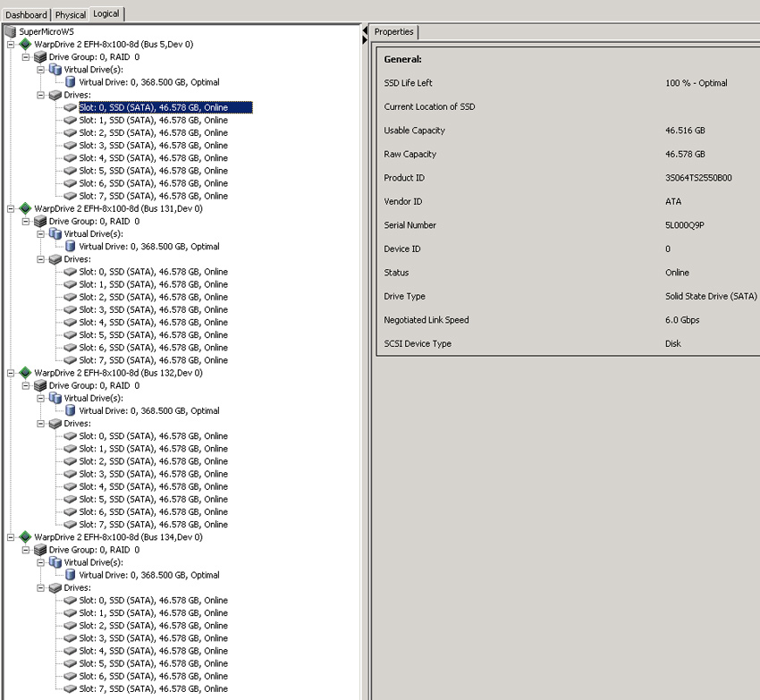Click 'Virtual Drive: 0, 368.500 GB' label under Bus 131
Image resolution: width=760 pixels, height=700 pixels.
(149, 247)
